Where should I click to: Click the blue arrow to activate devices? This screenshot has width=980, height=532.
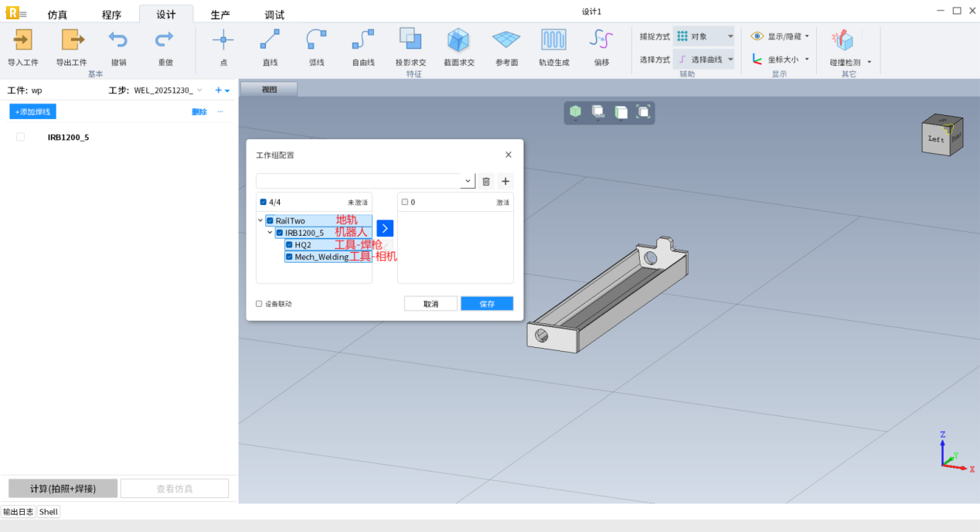(x=385, y=228)
